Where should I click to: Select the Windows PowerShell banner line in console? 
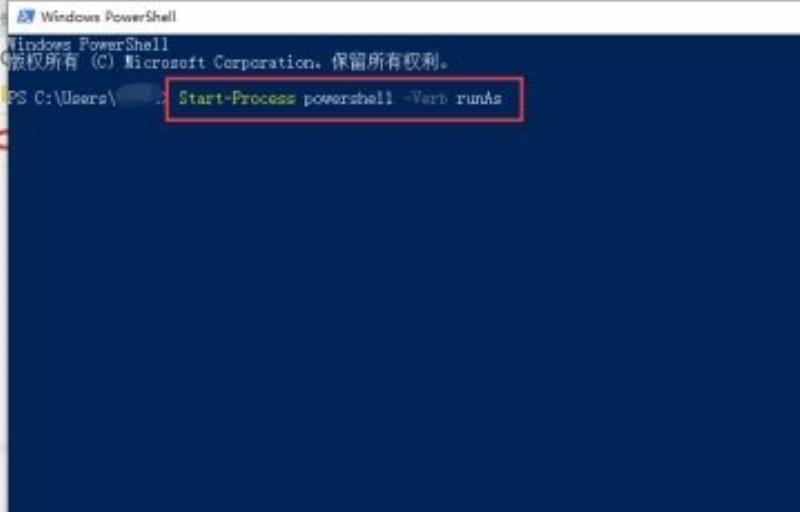click(88, 45)
